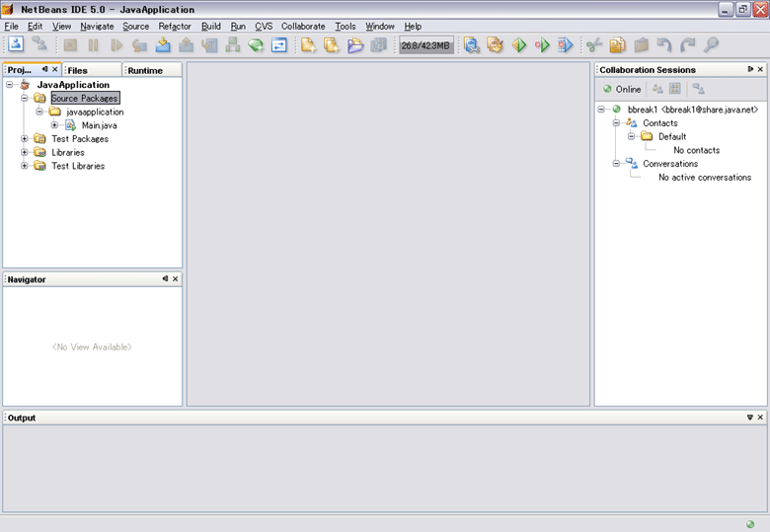The image size is (770, 532).
Task: Open the Refactor menu
Action: [x=175, y=27]
